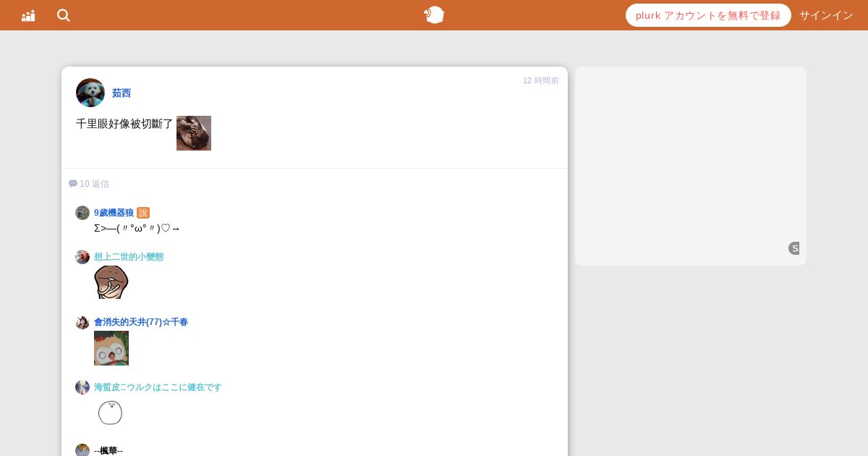Open the 9歲機器狼 username link
Image resolution: width=868 pixels, height=456 pixels.
click(114, 213)
